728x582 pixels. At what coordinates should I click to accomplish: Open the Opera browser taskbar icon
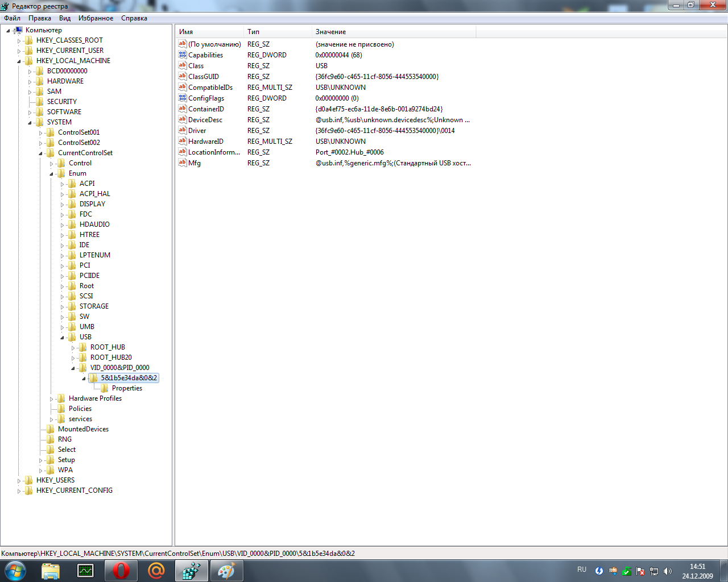tap(121, 571)
